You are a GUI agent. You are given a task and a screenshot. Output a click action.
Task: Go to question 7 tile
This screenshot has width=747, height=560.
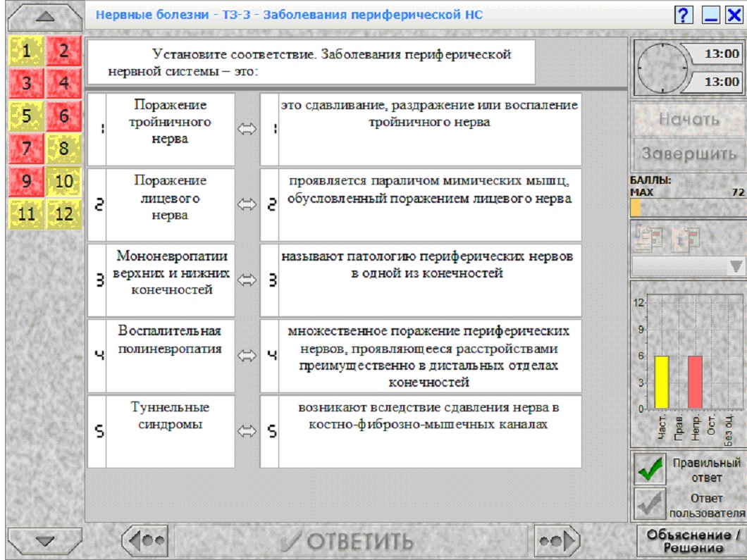(26, 148)
